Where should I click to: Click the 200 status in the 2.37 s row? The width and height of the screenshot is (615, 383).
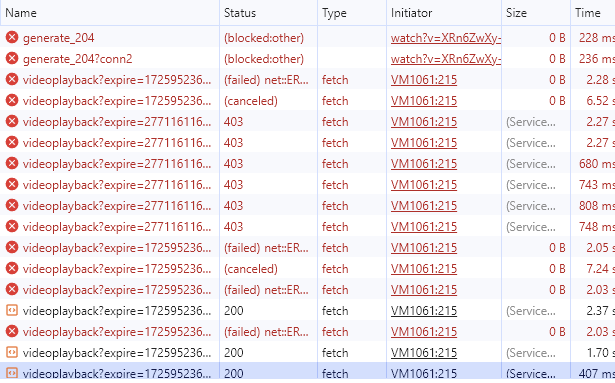234,311
